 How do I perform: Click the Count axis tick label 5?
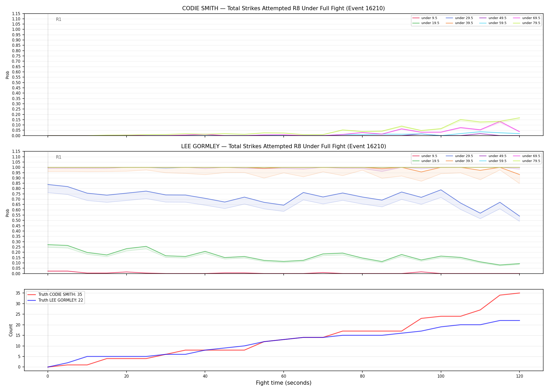(19, 357)
